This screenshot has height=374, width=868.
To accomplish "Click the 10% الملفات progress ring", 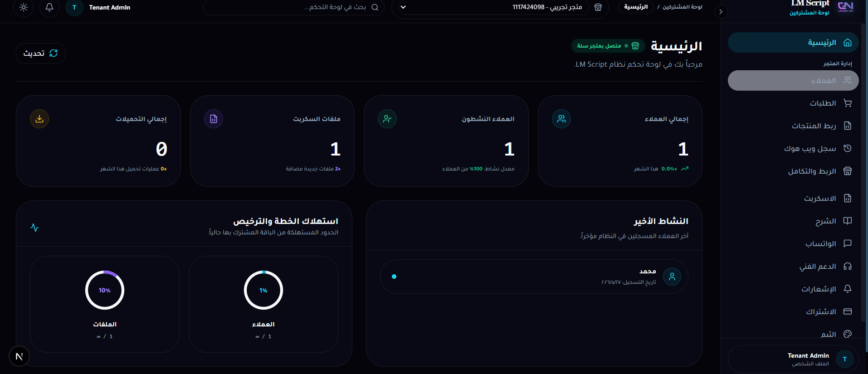I will coord(105,290).
